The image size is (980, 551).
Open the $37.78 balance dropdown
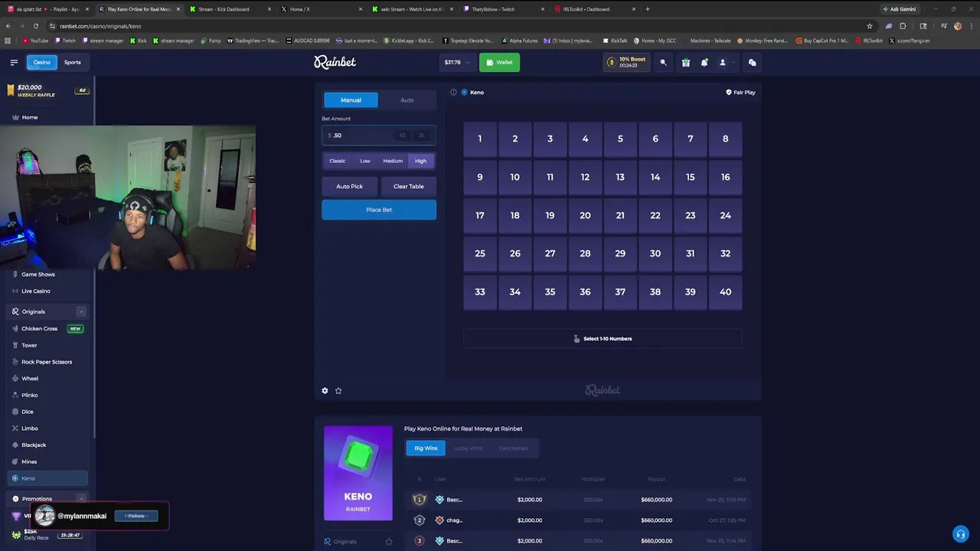point(457,63)
